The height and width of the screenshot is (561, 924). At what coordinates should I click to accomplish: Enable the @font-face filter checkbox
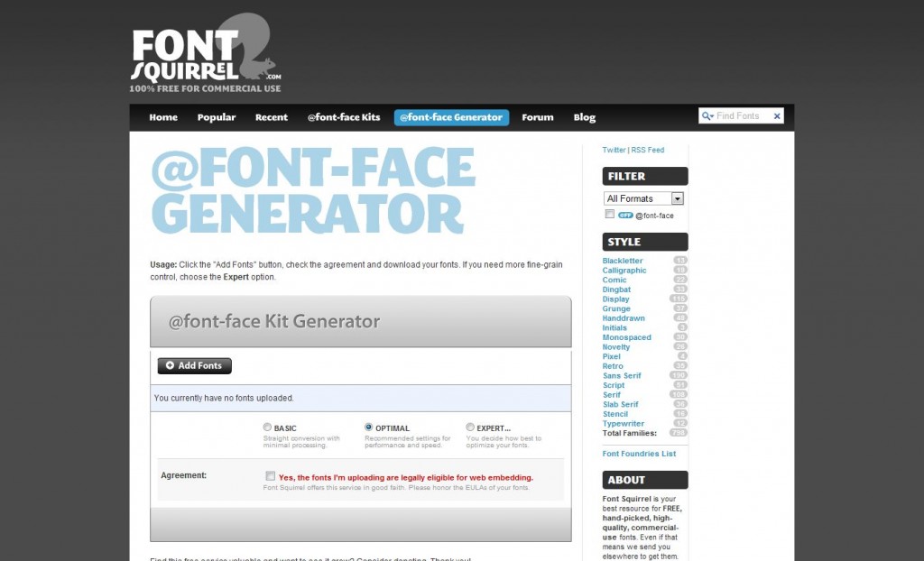(x=610, y=215)
